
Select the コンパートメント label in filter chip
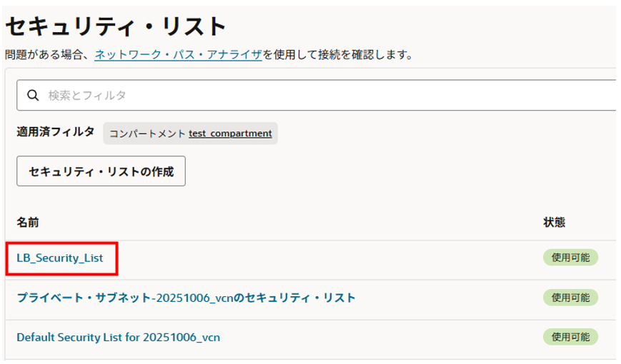(147, 133)
